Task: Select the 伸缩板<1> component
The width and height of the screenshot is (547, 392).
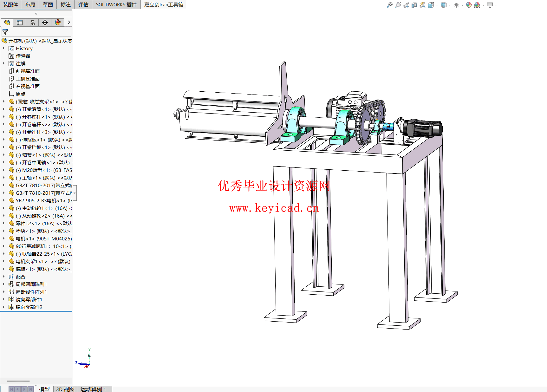Action: 41,140
